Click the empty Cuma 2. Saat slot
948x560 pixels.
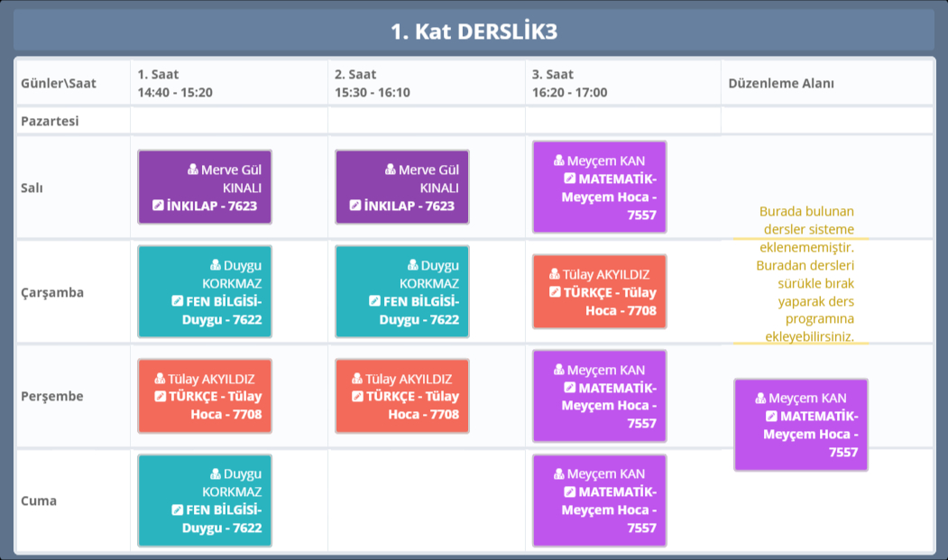(x=426, y=500)
